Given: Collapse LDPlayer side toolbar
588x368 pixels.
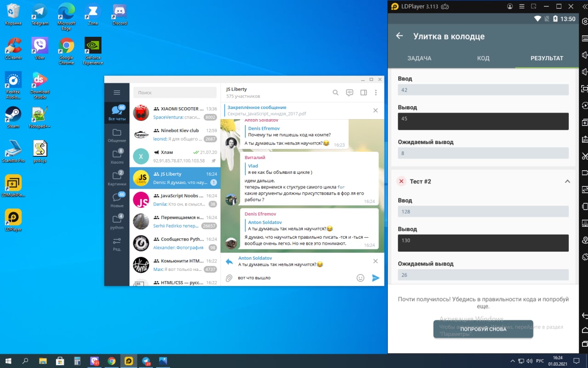Looking at the screenshot, I should (584, 6).
